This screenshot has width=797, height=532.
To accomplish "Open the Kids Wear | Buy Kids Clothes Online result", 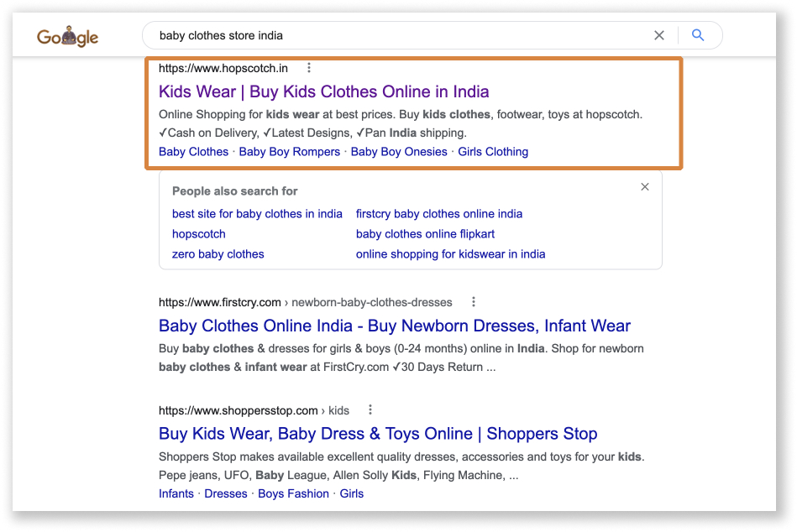I will [324, 91].
